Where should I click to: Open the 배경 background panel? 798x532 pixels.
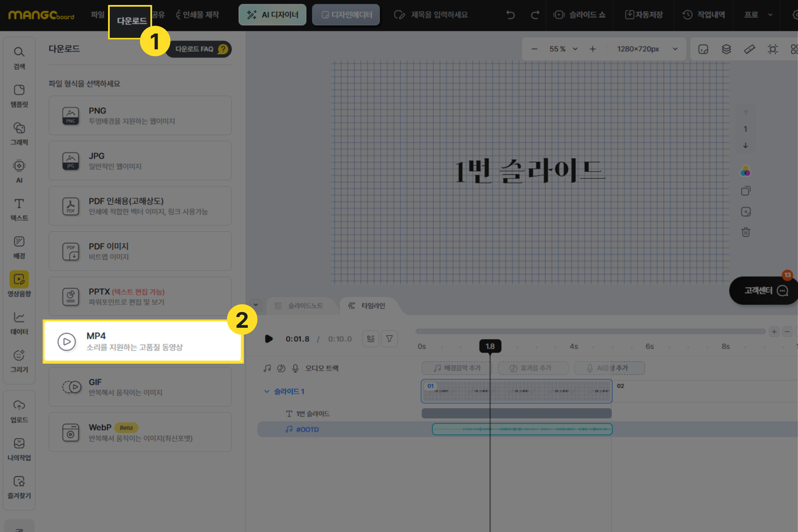[19, 247]
